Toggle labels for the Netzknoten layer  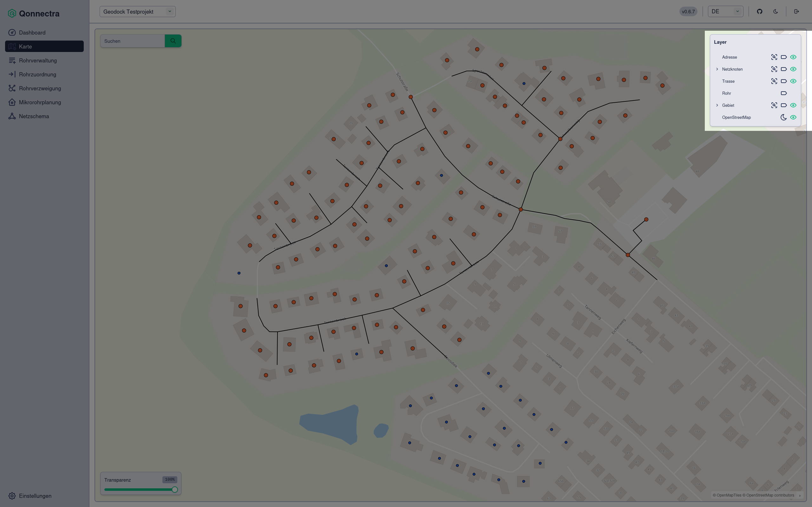click(x=783, y=69)
